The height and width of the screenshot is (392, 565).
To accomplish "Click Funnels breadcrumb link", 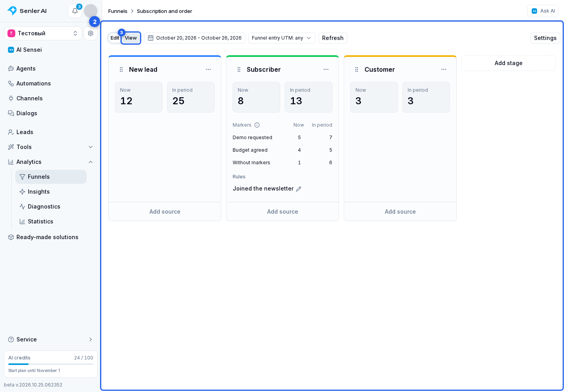I will coord(118,11).
